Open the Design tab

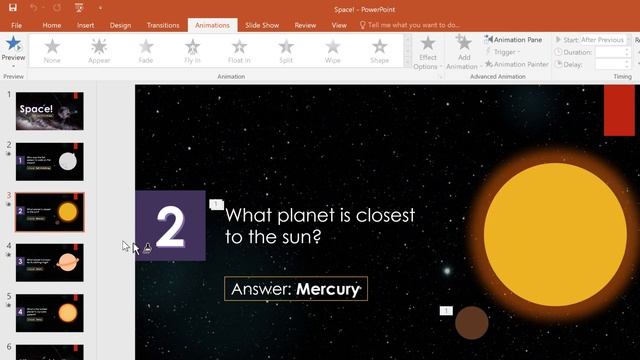(x=120, y=25)
